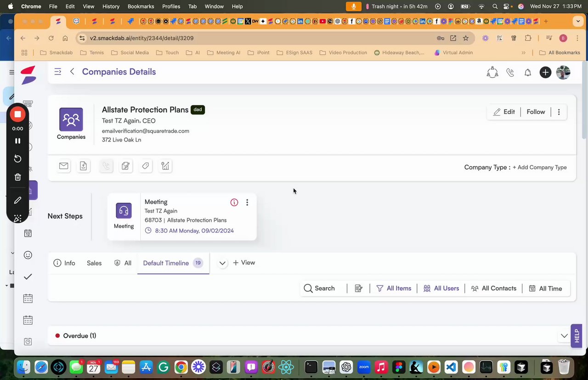Image resolution: width=588 pixels, height=380 pixels.
Task: Toggle the Smackdab sidebar menu icon
Action: coord(57,72)
